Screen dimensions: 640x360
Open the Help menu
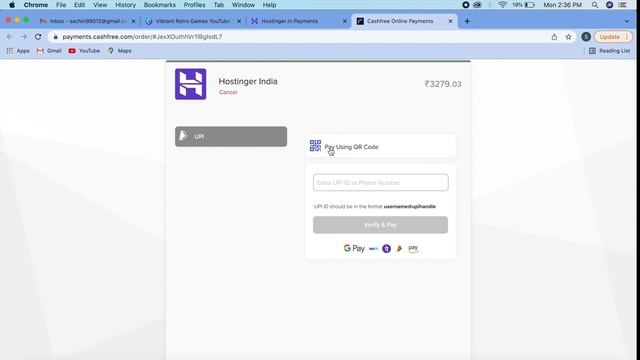click(x=269, y=5)
